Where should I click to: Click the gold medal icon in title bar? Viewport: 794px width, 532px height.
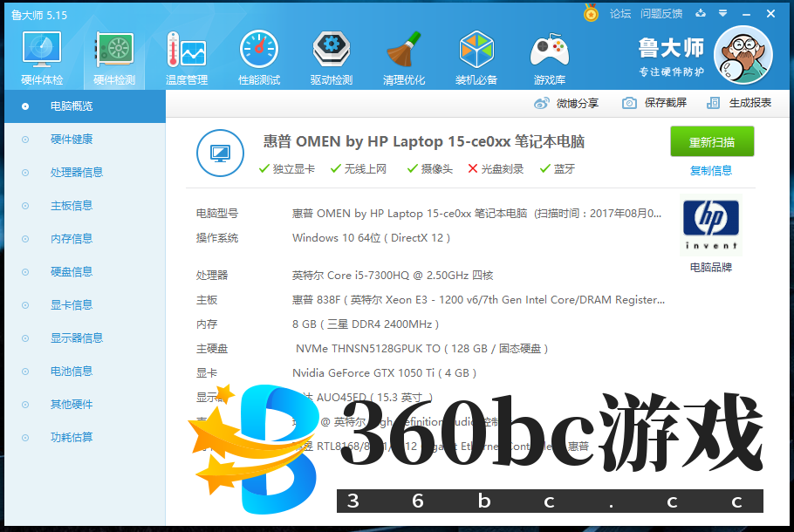pos(591,14)
